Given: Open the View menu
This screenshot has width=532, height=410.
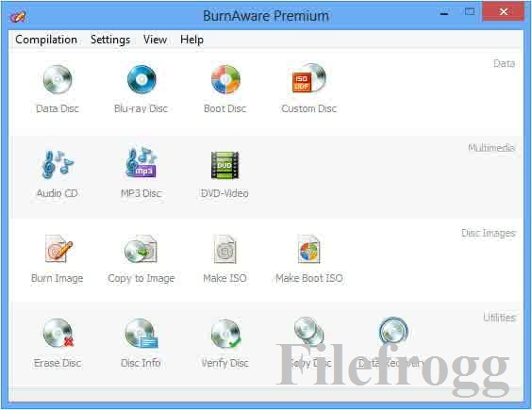Looking at the screenshot, I should pos(155,40).
